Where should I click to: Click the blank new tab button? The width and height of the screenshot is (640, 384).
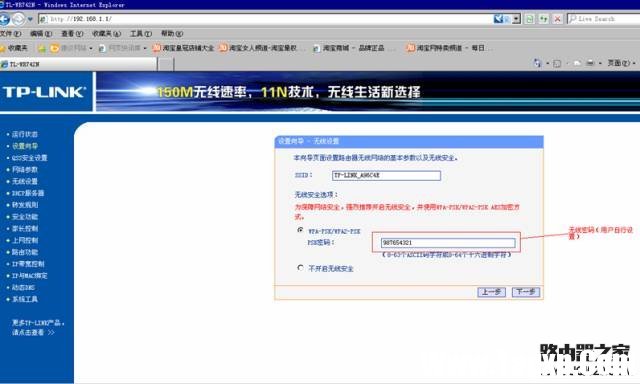pyautogui.click(x=166, y=64)
